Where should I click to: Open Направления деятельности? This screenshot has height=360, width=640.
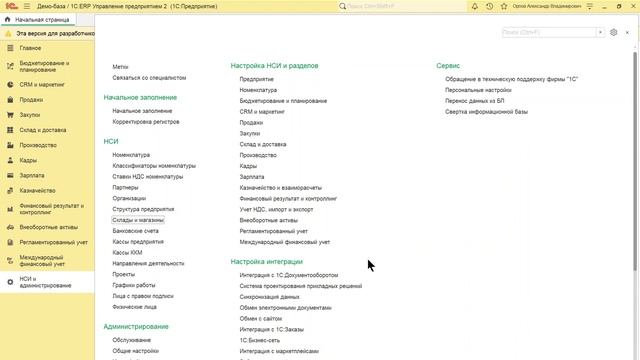tap(148, 263)
